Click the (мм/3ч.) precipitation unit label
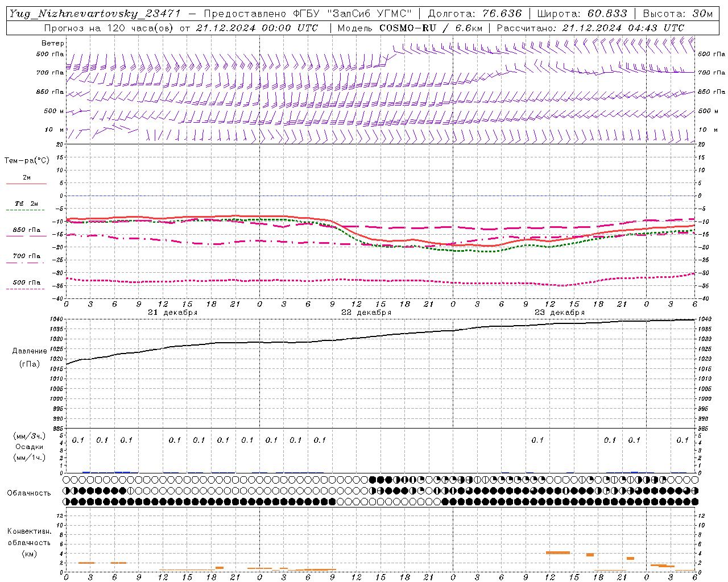The height and width of the screenshot is (582, 728). [29, 436]
